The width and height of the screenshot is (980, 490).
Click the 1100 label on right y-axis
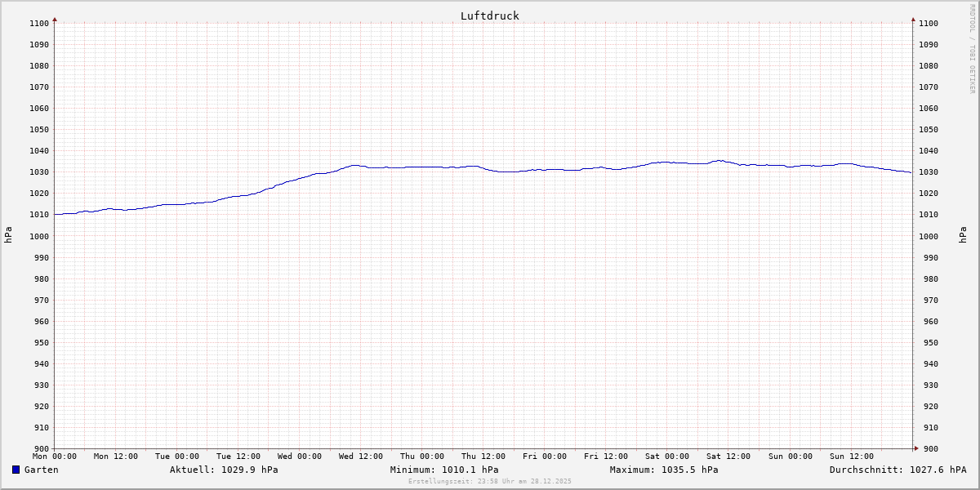tap(928, 24)
